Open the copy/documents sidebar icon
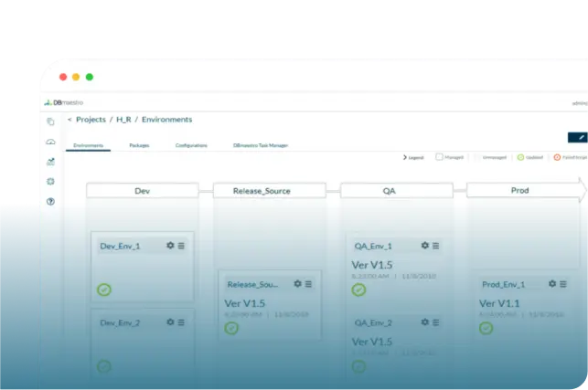The width and height of the screenshot is (588, 390). coord(50,121)
